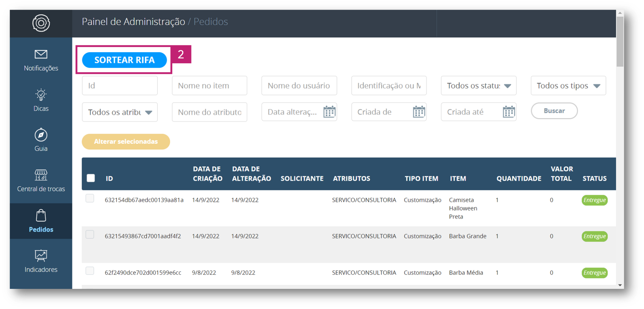Click DATA DE ALTERAÇÃO column header
This screenshot has height=309, width=644.
point(251,174)
